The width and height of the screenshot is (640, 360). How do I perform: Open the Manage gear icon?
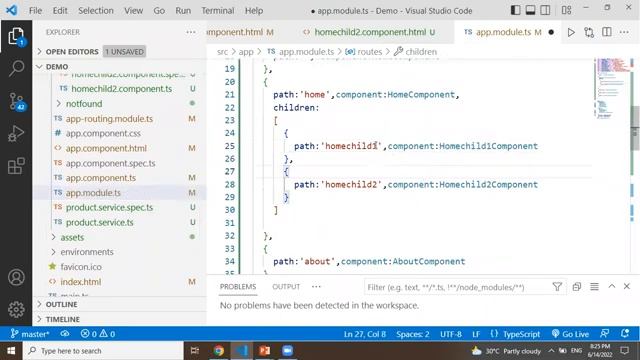pyautogui.click(x=16, y=309)
